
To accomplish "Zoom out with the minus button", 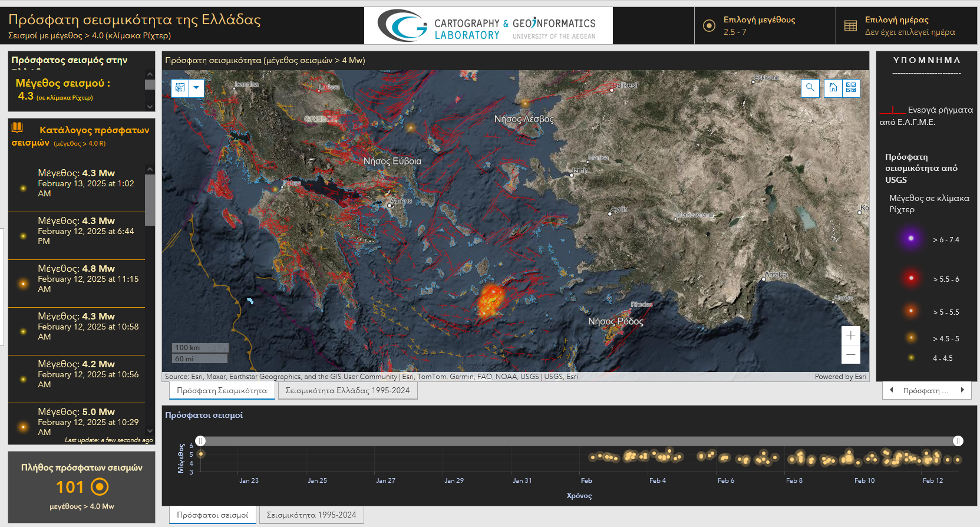I will (x=851, y=354).
